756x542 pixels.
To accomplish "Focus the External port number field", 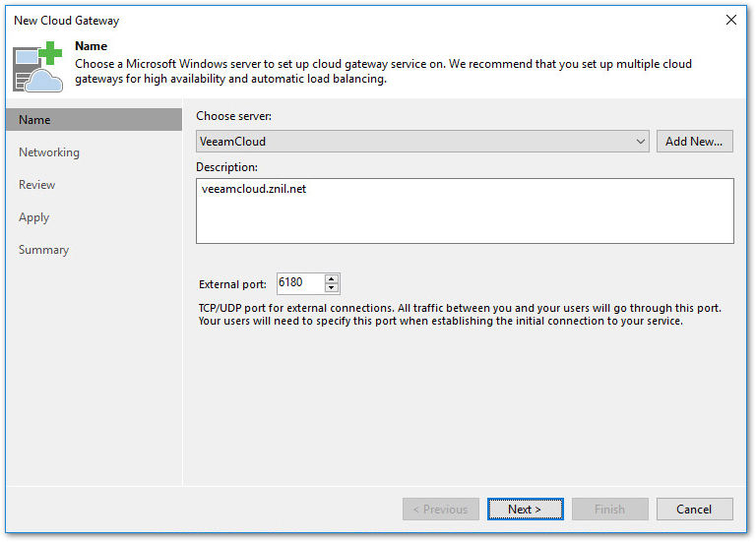I will [x=299, y=283].
